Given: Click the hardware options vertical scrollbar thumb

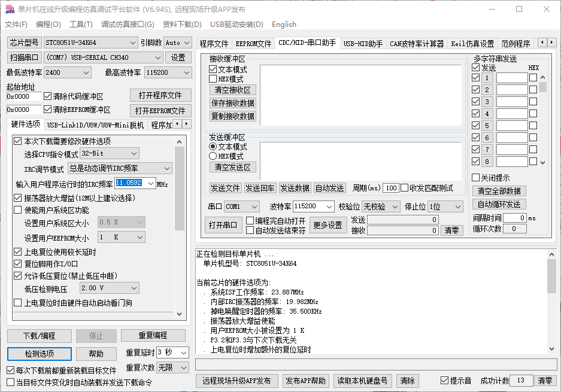Looking at the screenshot, I should pyautogui.click(x=179, y=189).
